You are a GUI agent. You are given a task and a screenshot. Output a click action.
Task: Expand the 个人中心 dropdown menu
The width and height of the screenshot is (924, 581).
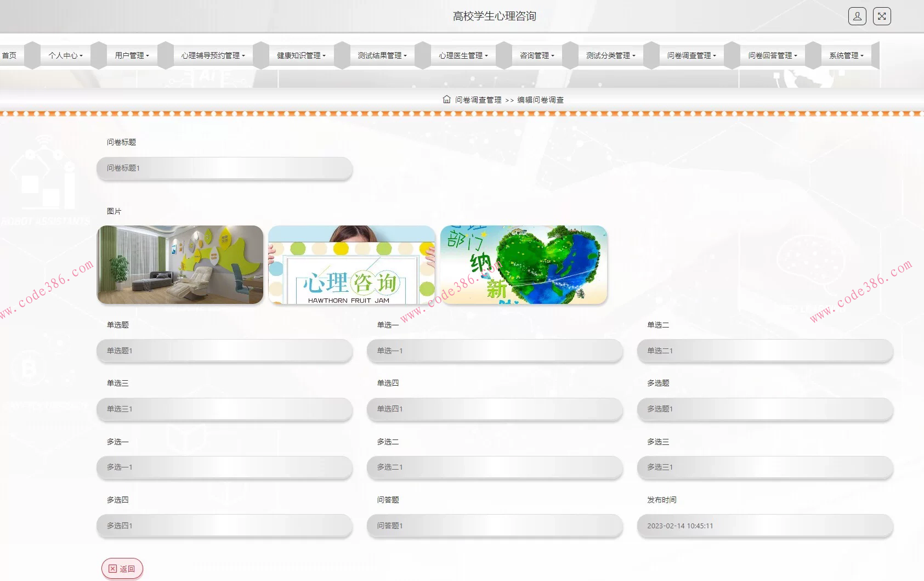[x=65, y=55]
